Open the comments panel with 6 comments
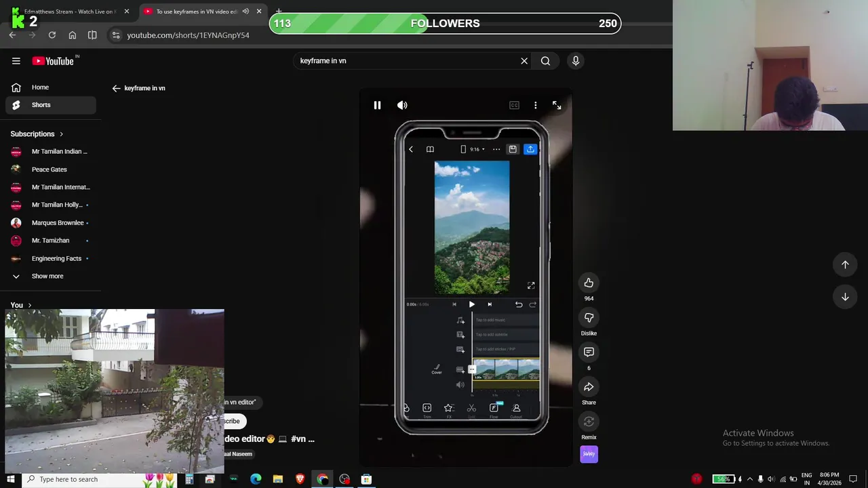 coord(589,352)
